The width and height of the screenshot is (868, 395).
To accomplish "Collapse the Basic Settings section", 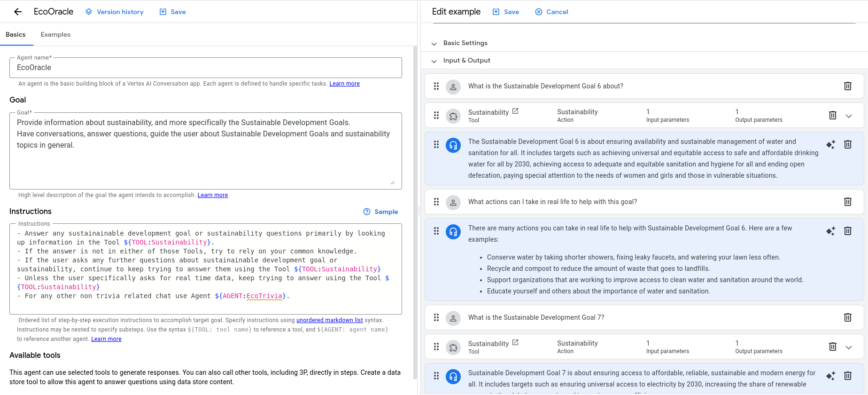I will (434, 43).
